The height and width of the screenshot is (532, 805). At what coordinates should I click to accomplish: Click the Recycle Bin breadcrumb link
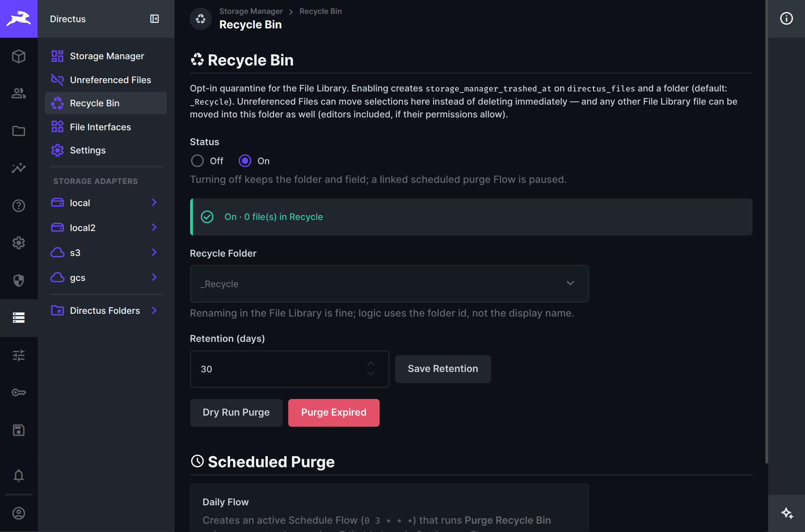coord(320,11)
